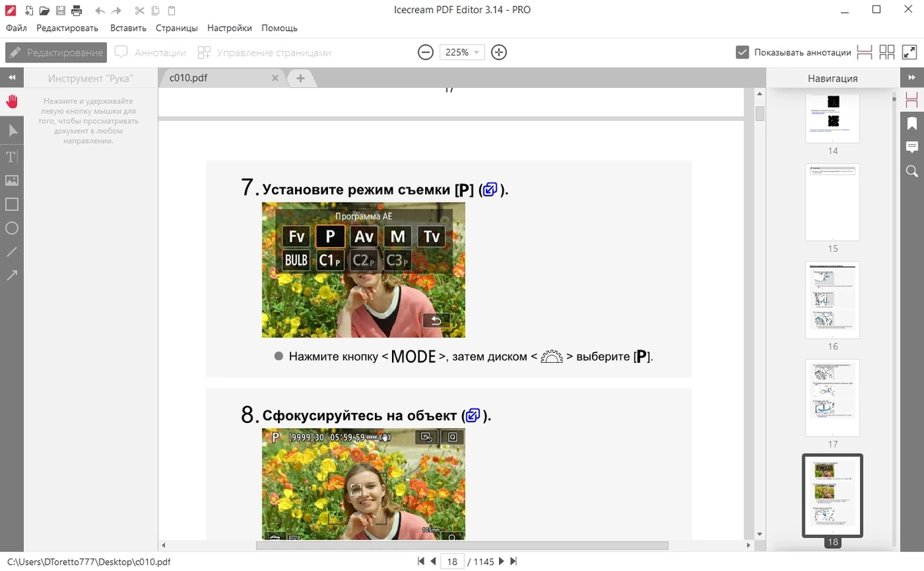Screen dimensions: 924x571
Task: Open the Вставить menu
Action: pos(128,28)
